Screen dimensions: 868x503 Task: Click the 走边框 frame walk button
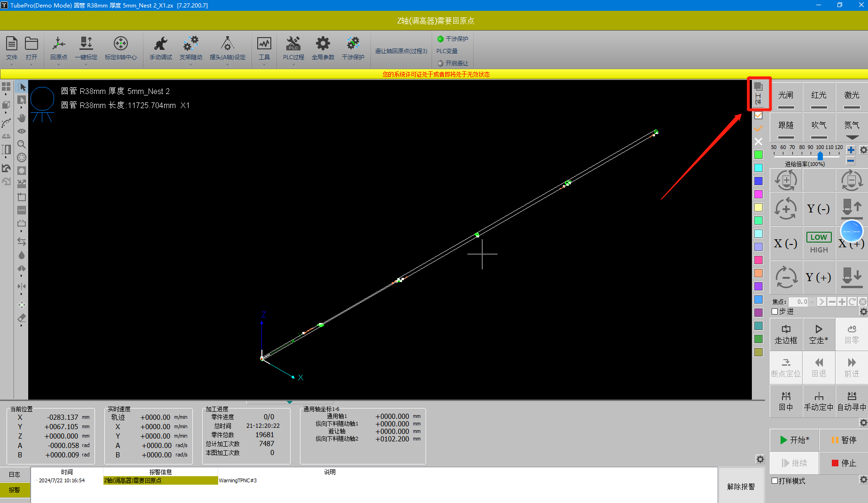(786, 334)
